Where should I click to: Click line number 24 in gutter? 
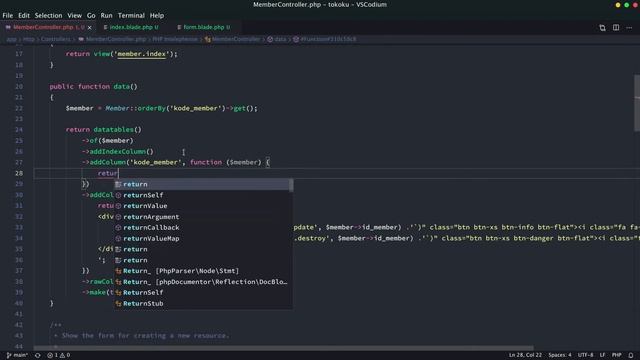tap(19, 130)
